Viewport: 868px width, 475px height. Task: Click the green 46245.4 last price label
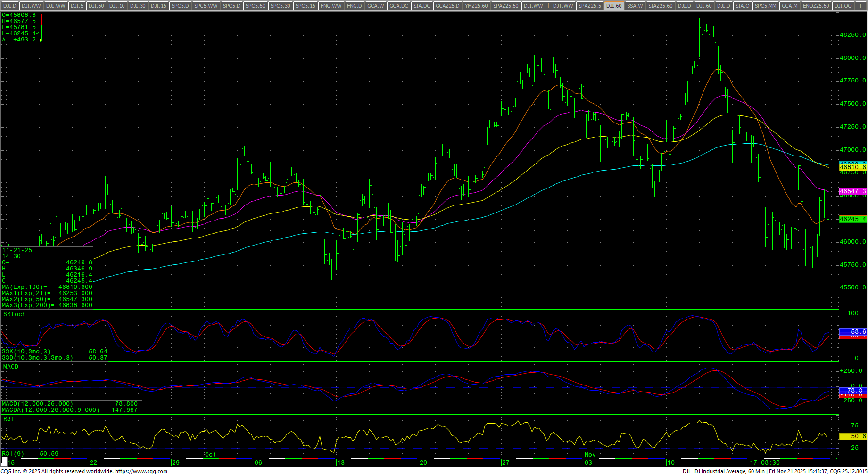point(853,219)
